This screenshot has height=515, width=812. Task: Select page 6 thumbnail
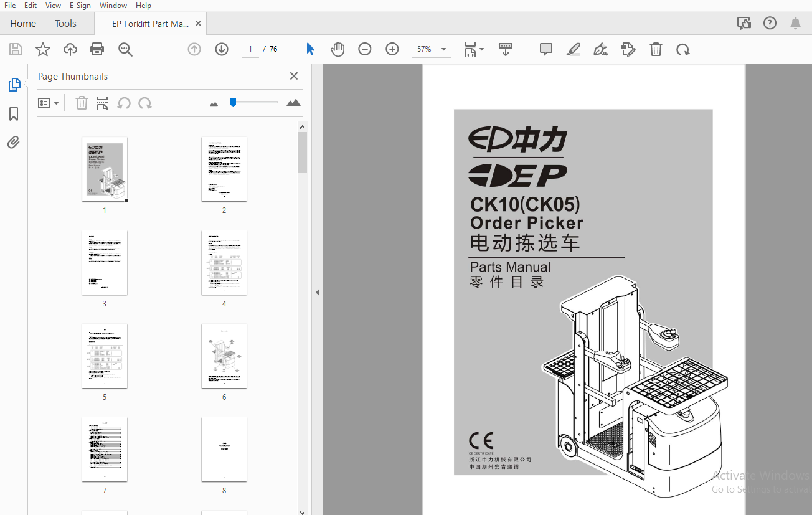224,356
